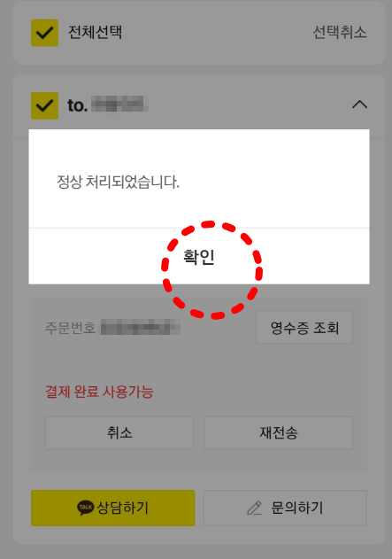The width and height of the screenshot is (392, 559).
Task: Open 영수증 조회 receipt lookup
Action: (x=304, y=327)
